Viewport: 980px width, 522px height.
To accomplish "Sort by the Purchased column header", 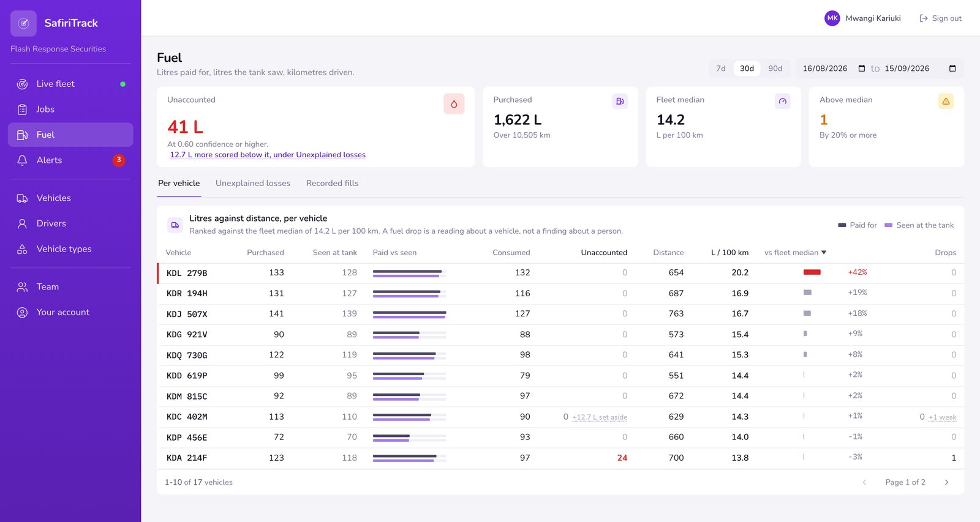I will [265, 253].
